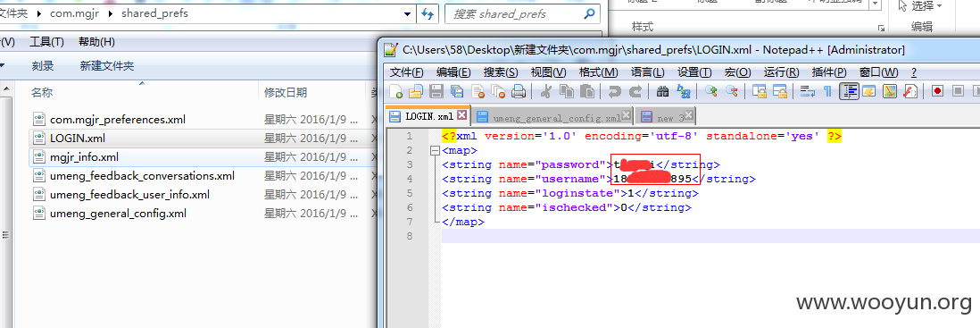Screen dimensions: 980x328
Task: Open Replace dialog from toolbar icon
Action: click(683, 92)
